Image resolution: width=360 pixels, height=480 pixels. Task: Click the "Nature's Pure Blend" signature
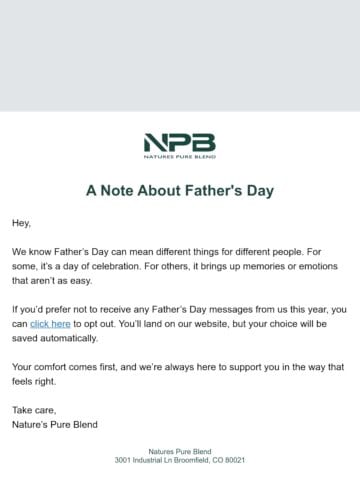click(x=55, y=425)
